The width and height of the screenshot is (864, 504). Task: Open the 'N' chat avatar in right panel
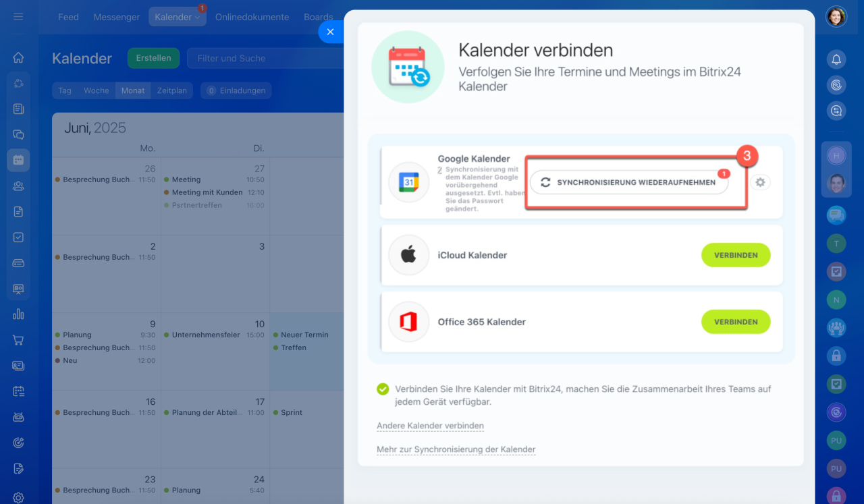tap(836, 300)
